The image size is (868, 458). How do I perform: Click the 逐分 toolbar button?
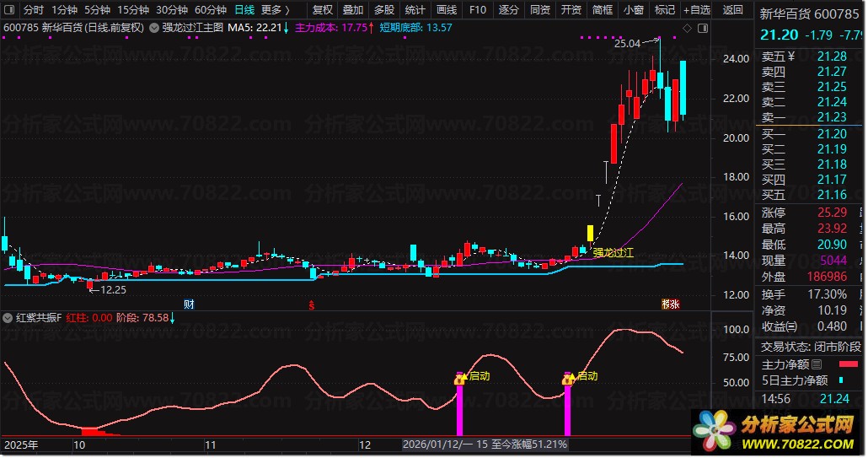point(509,10)
